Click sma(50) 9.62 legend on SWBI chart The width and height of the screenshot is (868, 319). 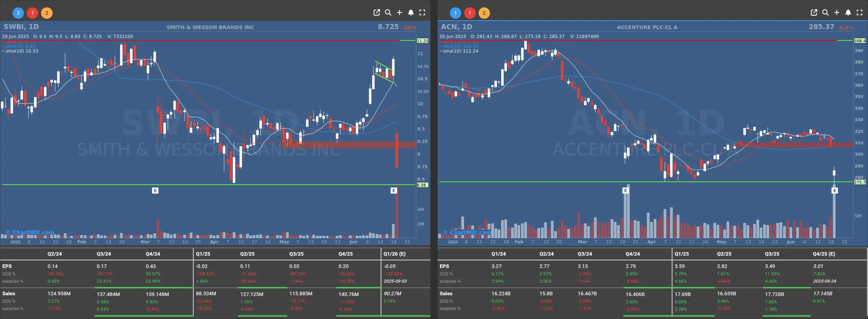18,46
